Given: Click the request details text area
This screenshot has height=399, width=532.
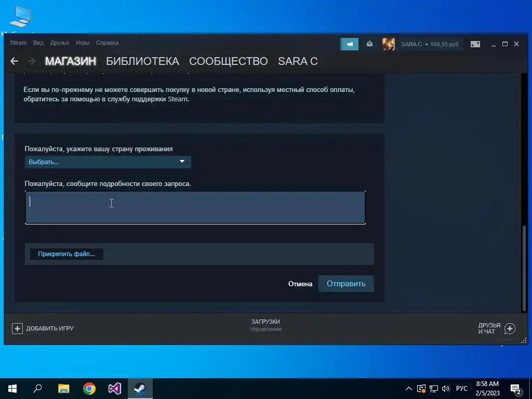Looking at the screenshot, I should (x=195, y=207).
